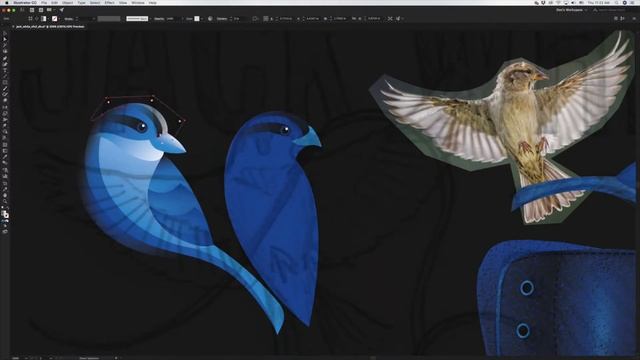The image size is (640, 360).
Task: Change the screen mode at toolbar bottom
Action: pos(5,231)
